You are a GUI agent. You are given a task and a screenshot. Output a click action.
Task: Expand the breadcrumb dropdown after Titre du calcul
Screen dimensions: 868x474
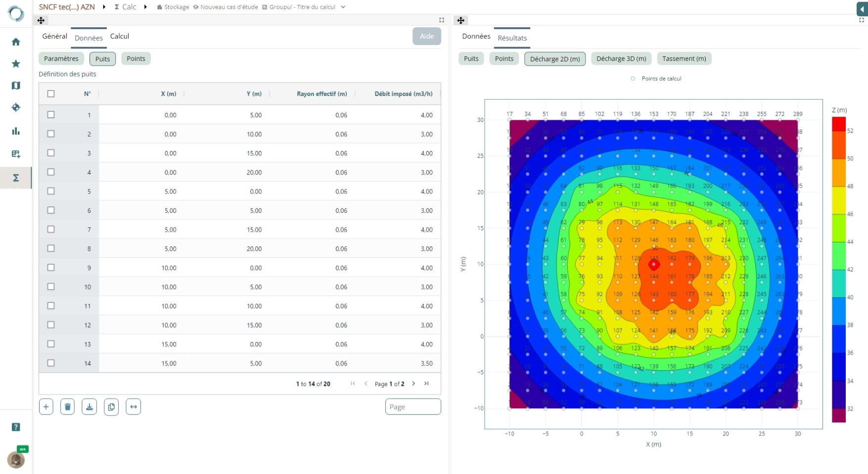(x=343, y=7)
